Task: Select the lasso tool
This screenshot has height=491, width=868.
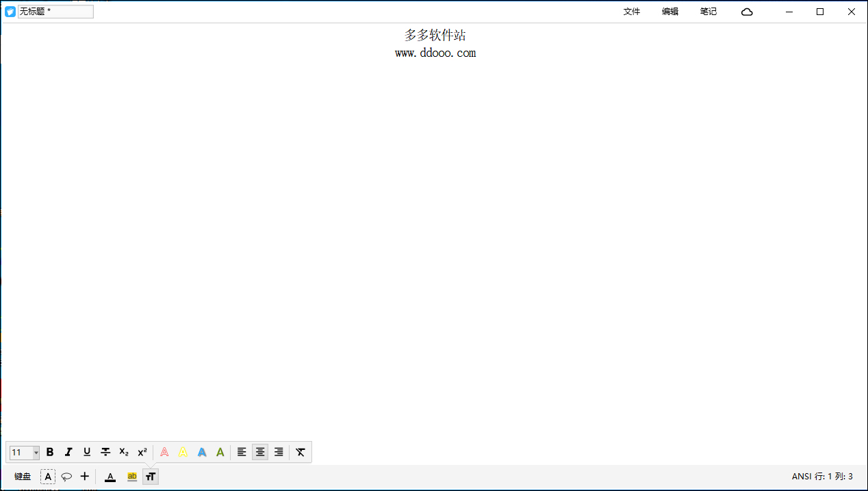Action: [66, 476]
